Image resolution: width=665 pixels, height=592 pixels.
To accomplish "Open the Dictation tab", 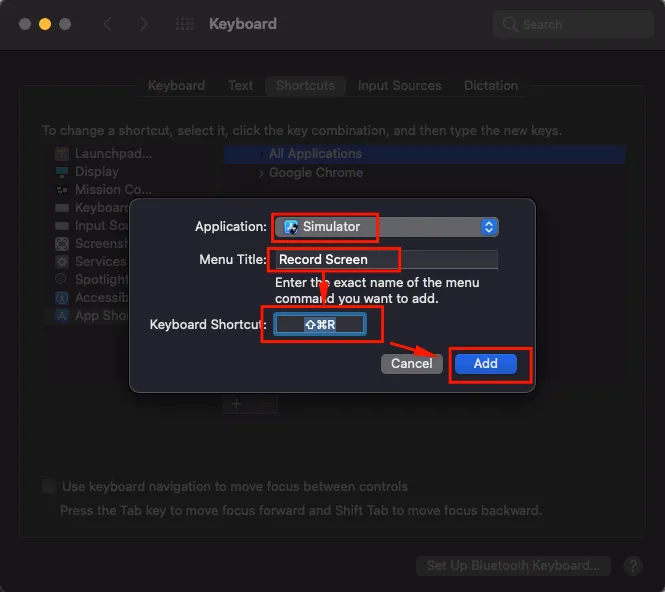I will point(491,86).
